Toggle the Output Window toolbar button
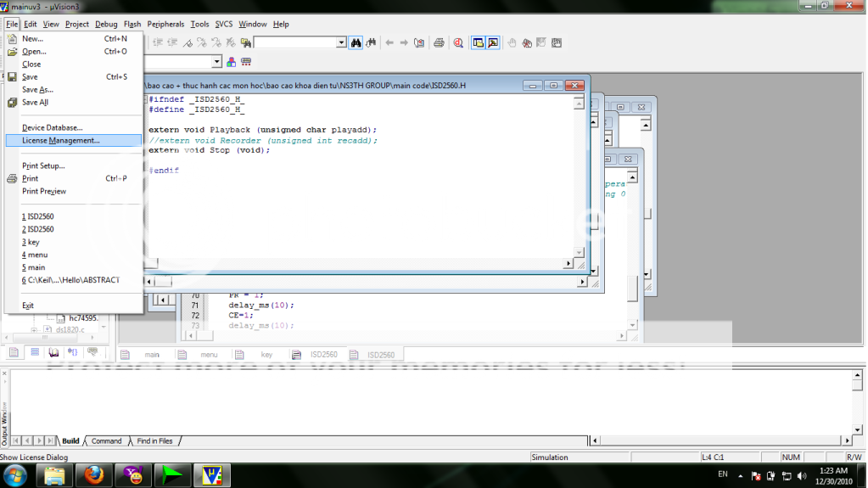 click(493, 42)
